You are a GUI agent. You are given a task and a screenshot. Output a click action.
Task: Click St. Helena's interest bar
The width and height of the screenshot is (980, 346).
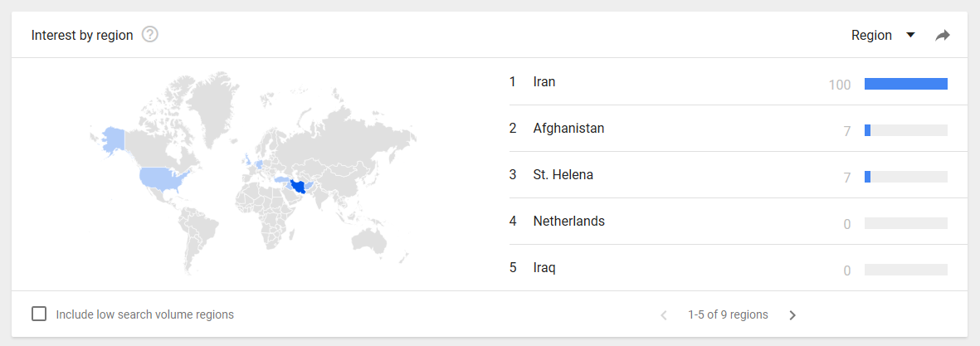click(905, 177)
